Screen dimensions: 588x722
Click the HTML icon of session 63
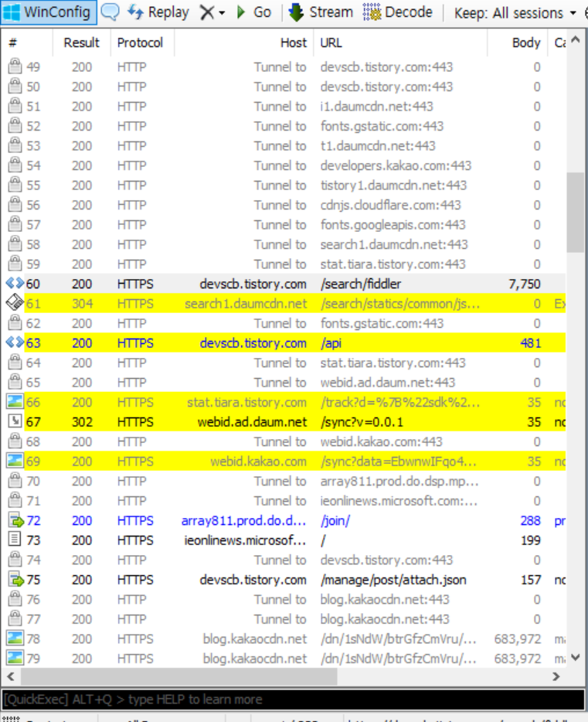point(15,342)
